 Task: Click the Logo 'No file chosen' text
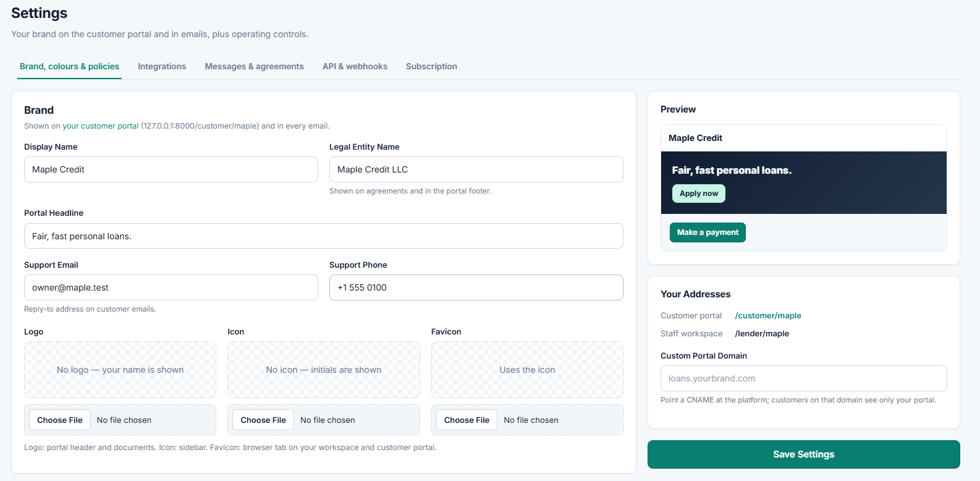coord(124,420)
